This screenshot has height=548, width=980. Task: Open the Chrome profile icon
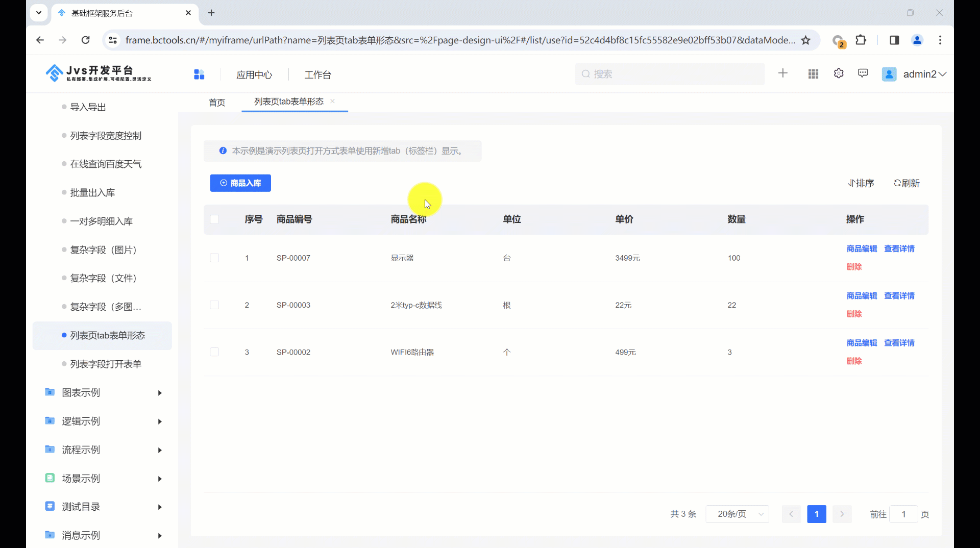917,40
